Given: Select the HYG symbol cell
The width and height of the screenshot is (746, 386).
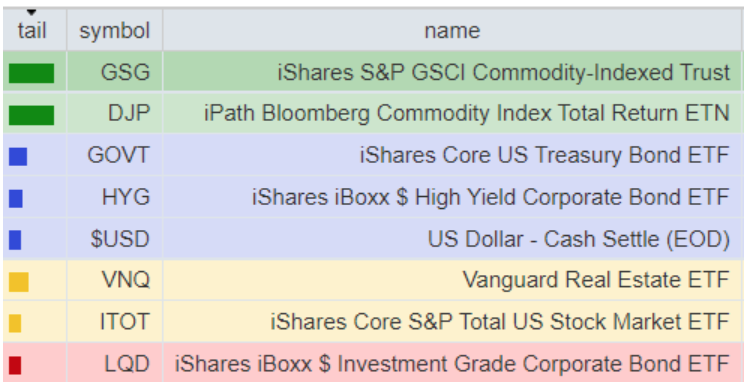Looking at the screenshot, I should point(115,197).
